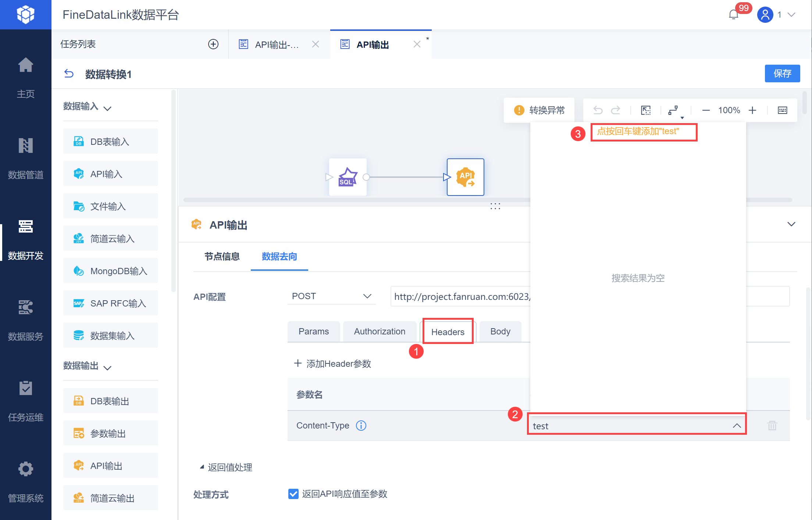
Task: Click the zoom in plus icon
Action: click(752, 110)
